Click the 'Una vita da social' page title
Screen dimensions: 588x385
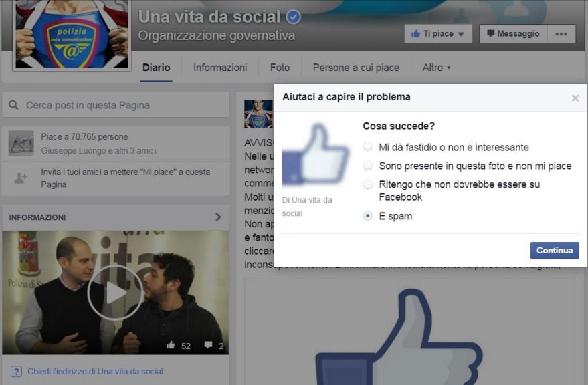(209, 17)
